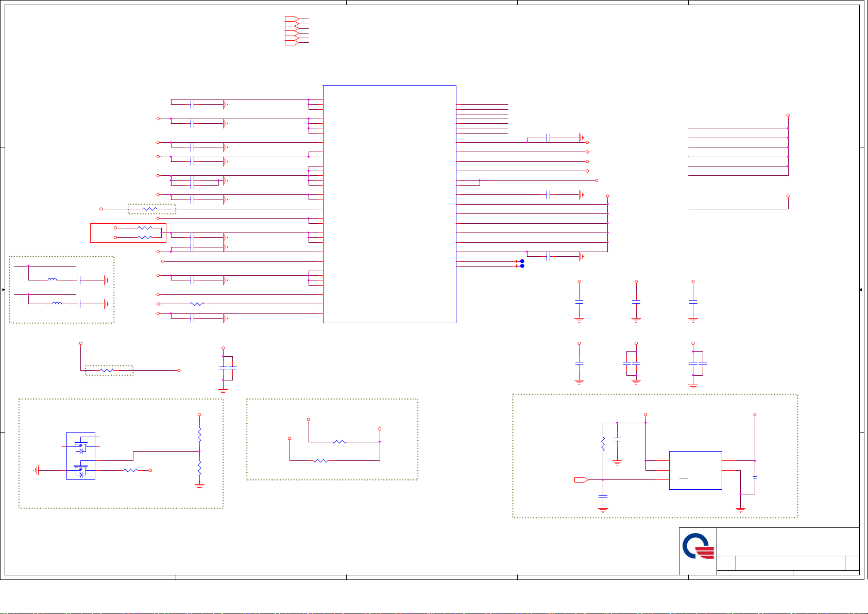
Task: Select capacitor below the red port arrow net
Action: (603, 496)
